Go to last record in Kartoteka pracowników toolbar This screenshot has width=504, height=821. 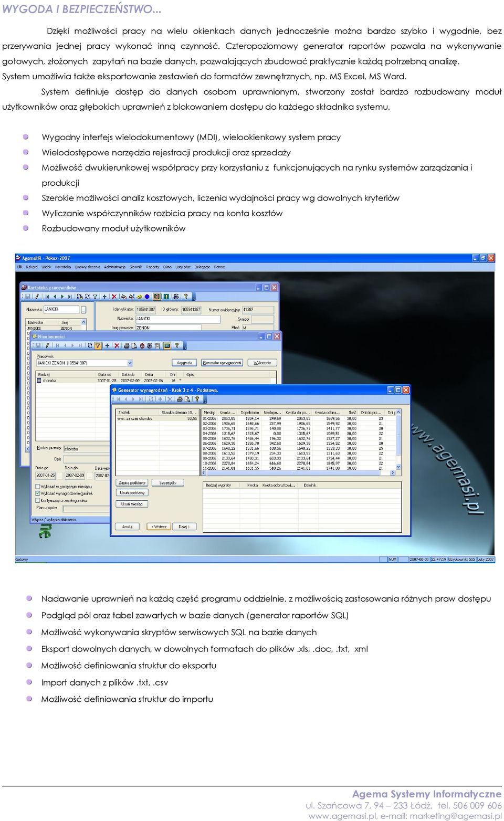coord(70,297)
